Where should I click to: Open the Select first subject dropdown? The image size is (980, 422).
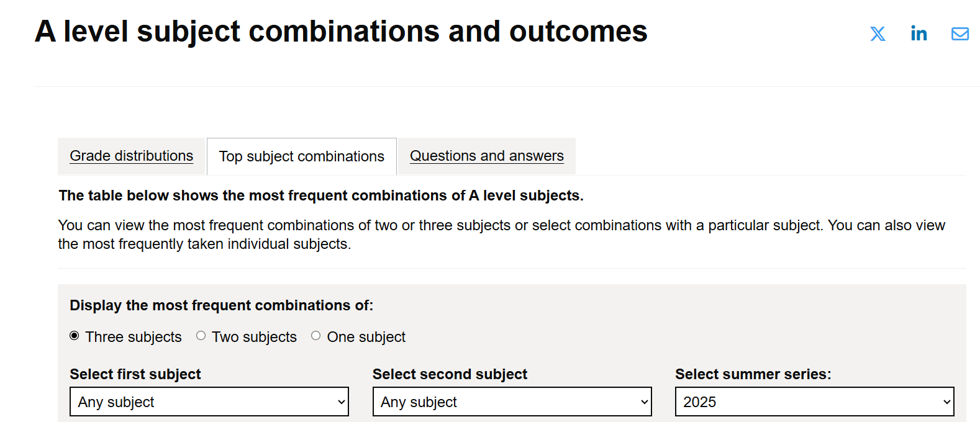click(209, 402)
